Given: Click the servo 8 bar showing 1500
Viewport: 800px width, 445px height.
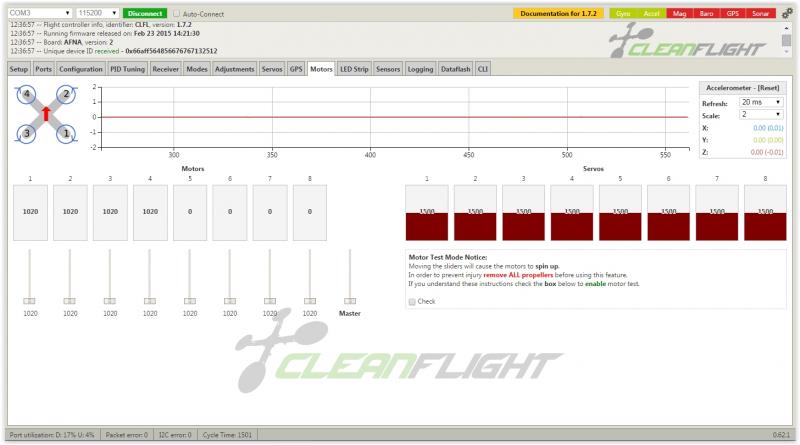Looking at the screenshot, I should 765,212.
